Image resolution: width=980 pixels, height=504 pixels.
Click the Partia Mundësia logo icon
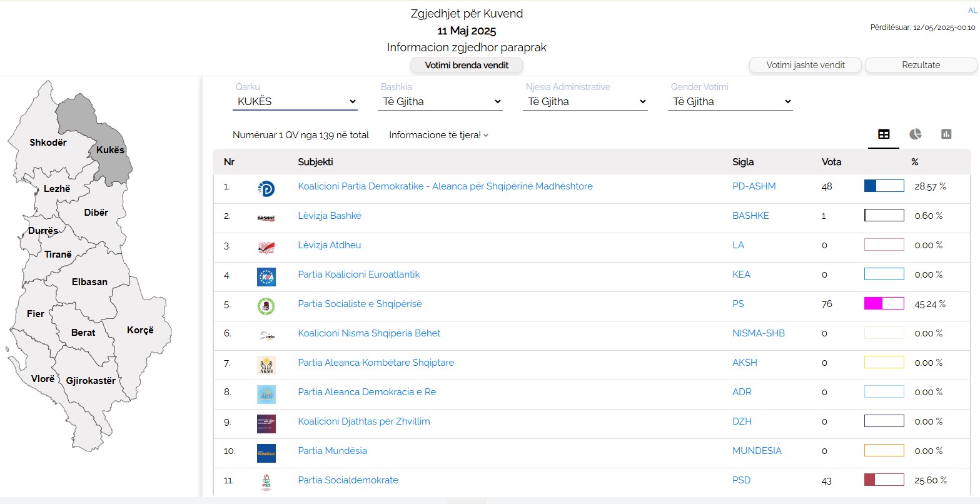[266, 453]
